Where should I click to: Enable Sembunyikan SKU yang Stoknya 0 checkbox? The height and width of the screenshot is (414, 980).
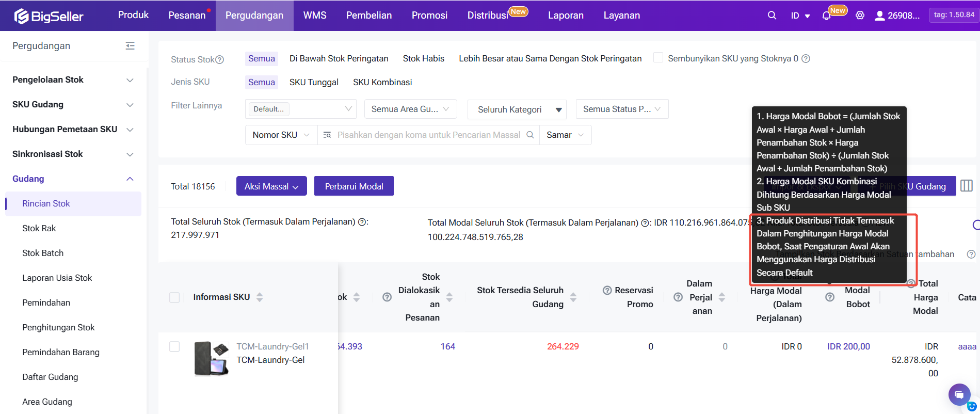coord(658,58)
